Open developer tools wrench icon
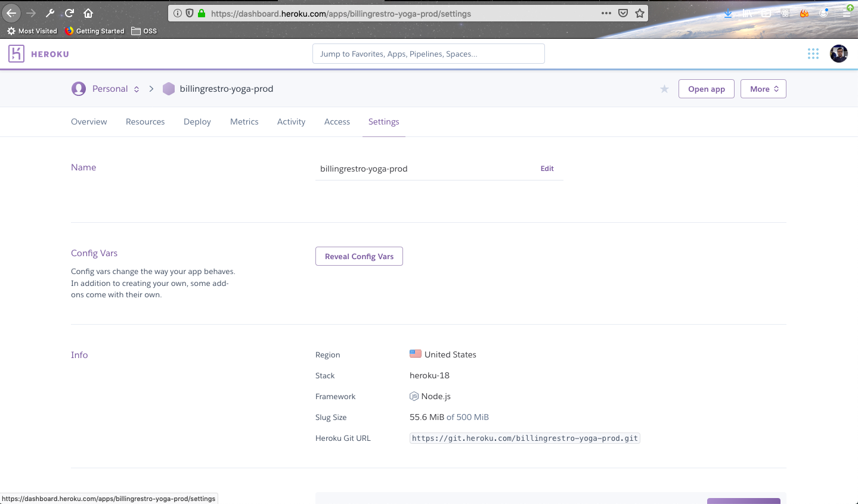 (50, 13)
